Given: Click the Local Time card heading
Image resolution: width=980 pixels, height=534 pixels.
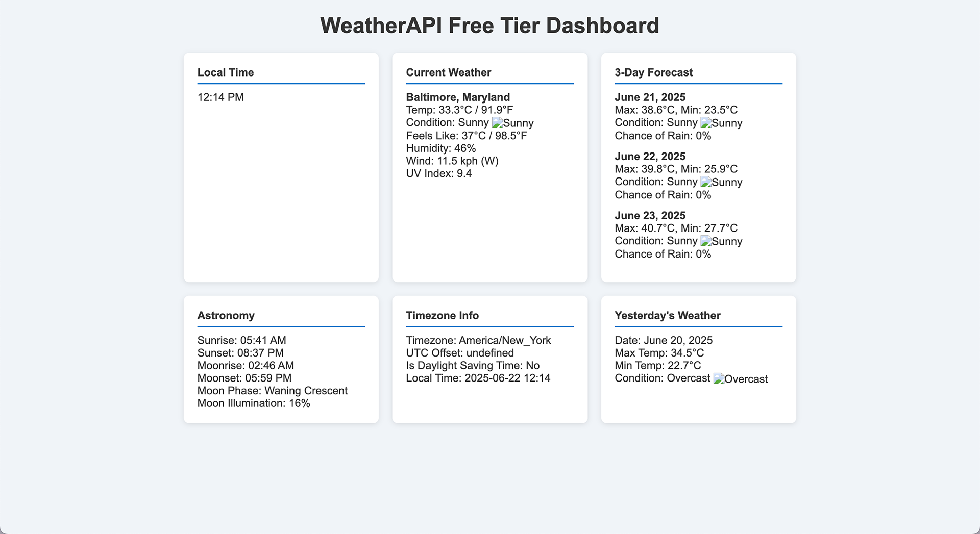Looking at the screenshot, I should (226, 72).
